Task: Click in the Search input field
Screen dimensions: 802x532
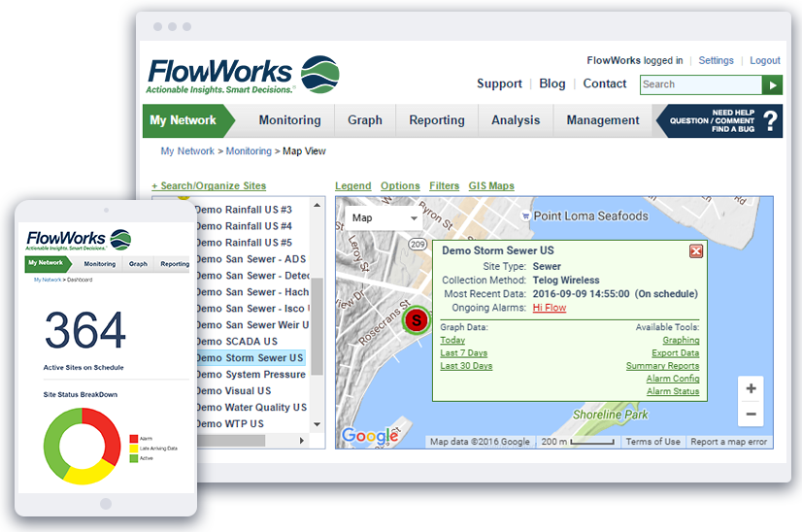Action: coord(700,84)
